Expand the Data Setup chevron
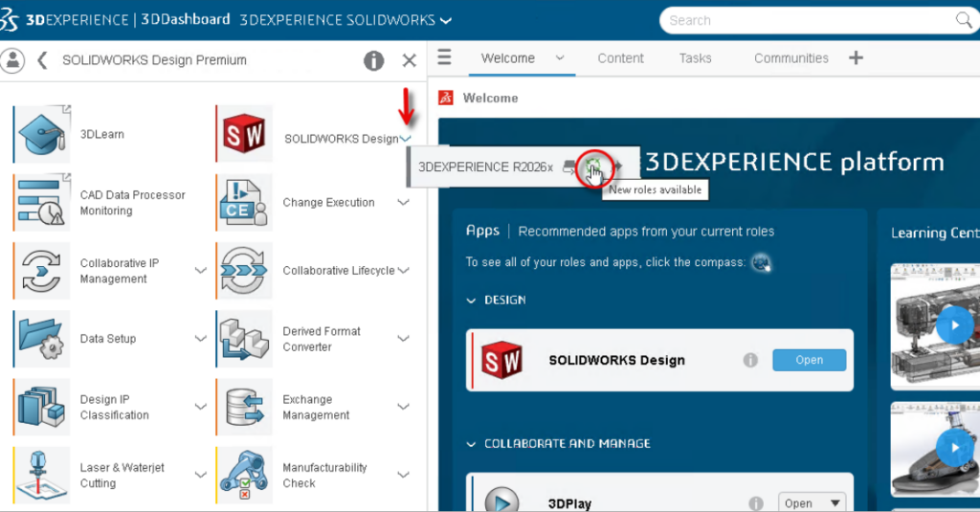Image resolution: width=980 pixels, height=512 pixels. [x=201, y=339]
